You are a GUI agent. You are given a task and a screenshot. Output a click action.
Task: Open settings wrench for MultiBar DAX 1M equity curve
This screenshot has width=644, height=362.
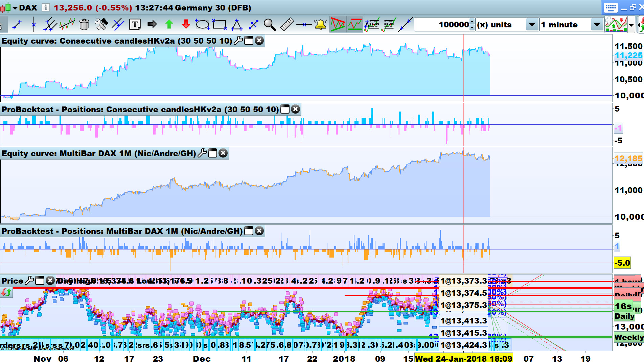[202, 153]
